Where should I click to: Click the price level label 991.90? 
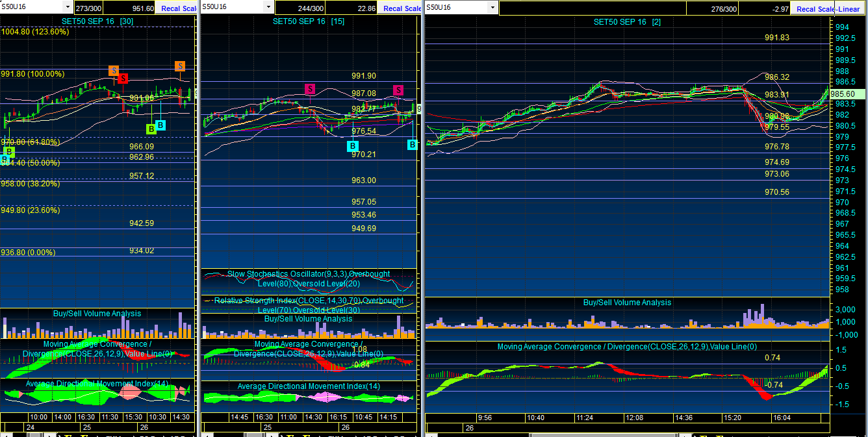[364, 77]
